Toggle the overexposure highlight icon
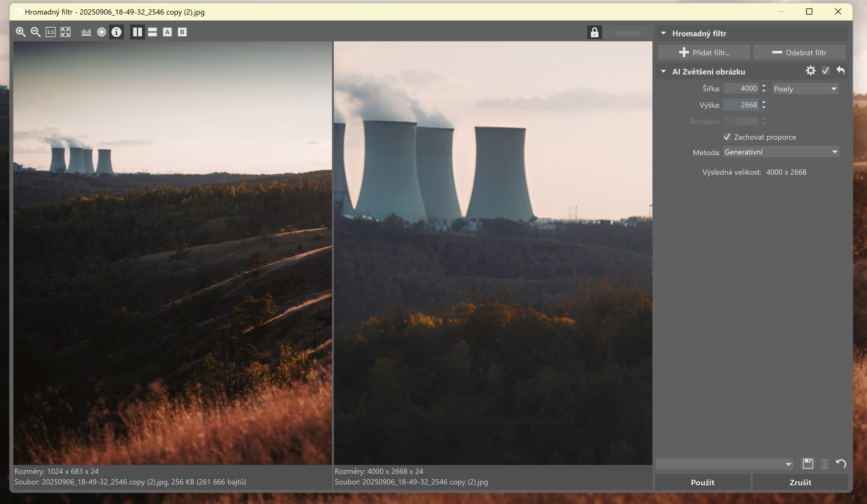The image size is (867, 504). pos(101,32)
